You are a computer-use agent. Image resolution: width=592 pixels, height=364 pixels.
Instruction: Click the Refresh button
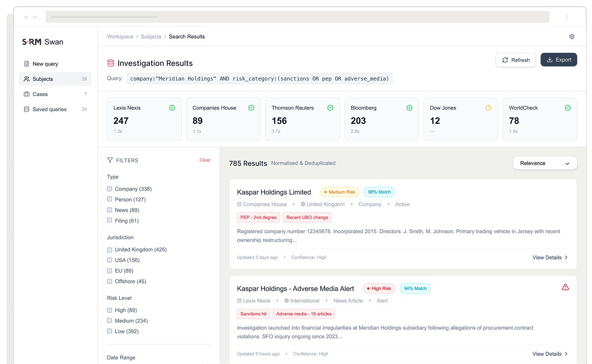click(516, 60)
